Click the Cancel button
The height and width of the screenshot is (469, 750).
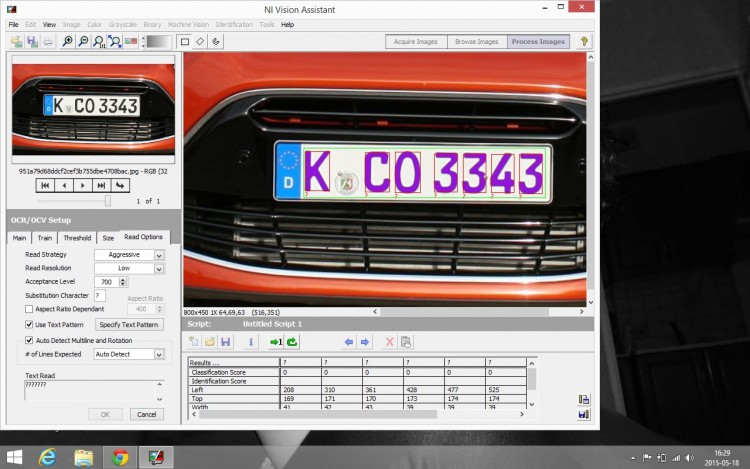pos(147,414)
